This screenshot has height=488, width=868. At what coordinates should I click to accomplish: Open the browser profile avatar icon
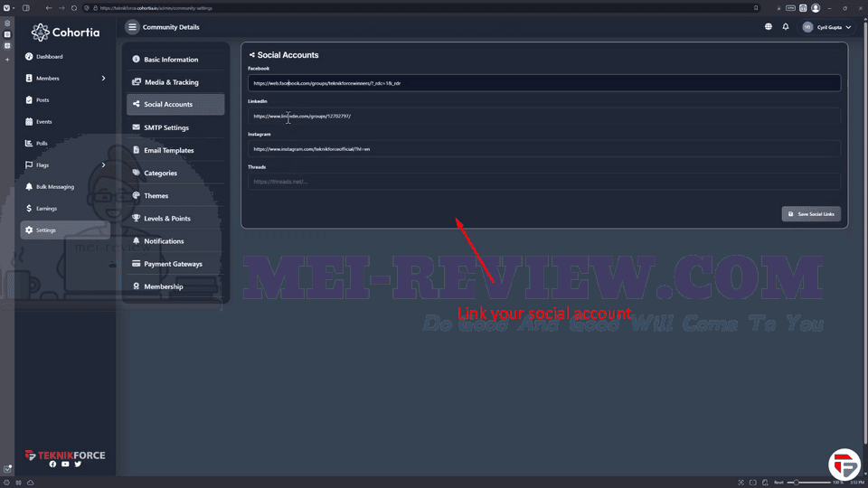click(x=816, y=8)
